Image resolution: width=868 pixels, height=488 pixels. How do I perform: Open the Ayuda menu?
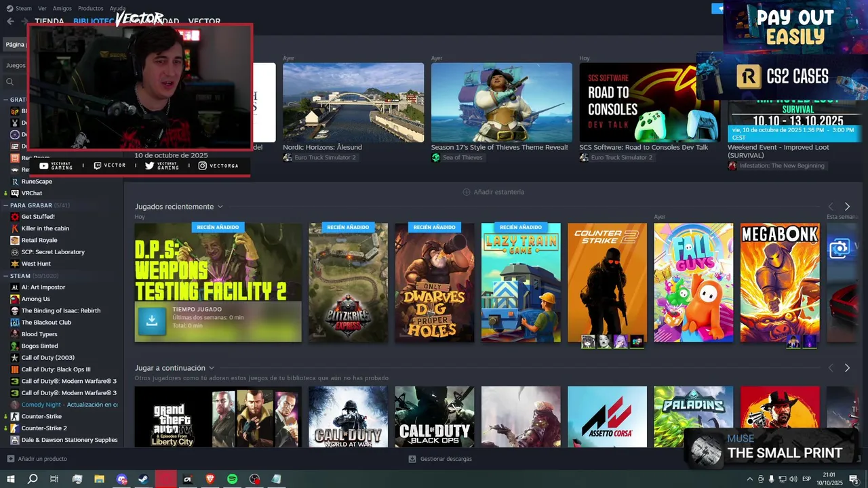tap(117, 8)
